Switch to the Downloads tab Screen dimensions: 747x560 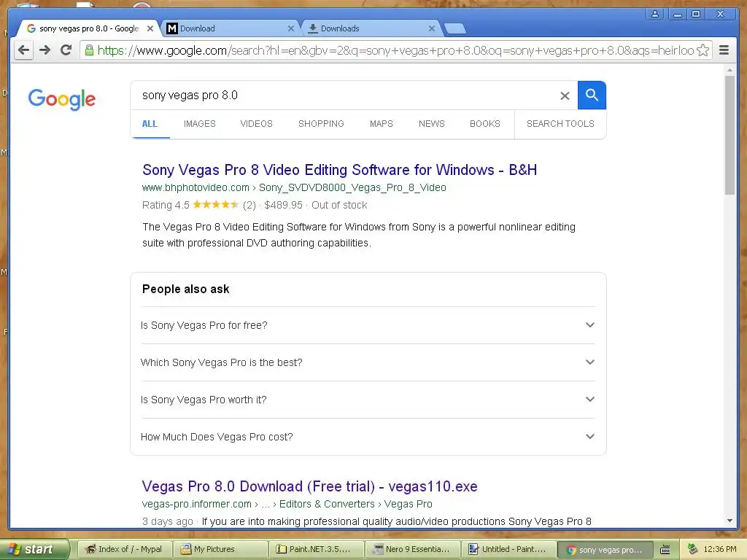coord(371,28)
